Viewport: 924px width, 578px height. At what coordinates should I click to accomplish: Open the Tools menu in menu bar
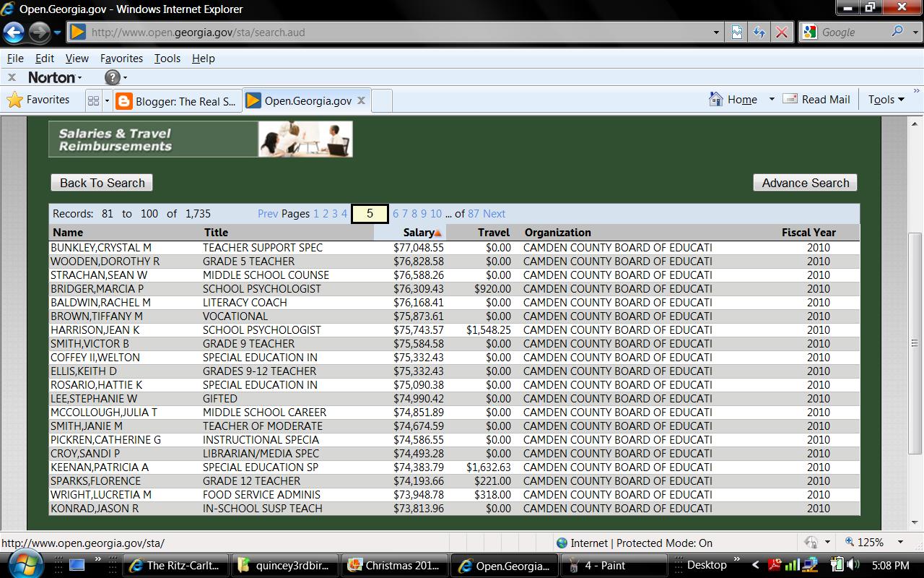point(167,59)
